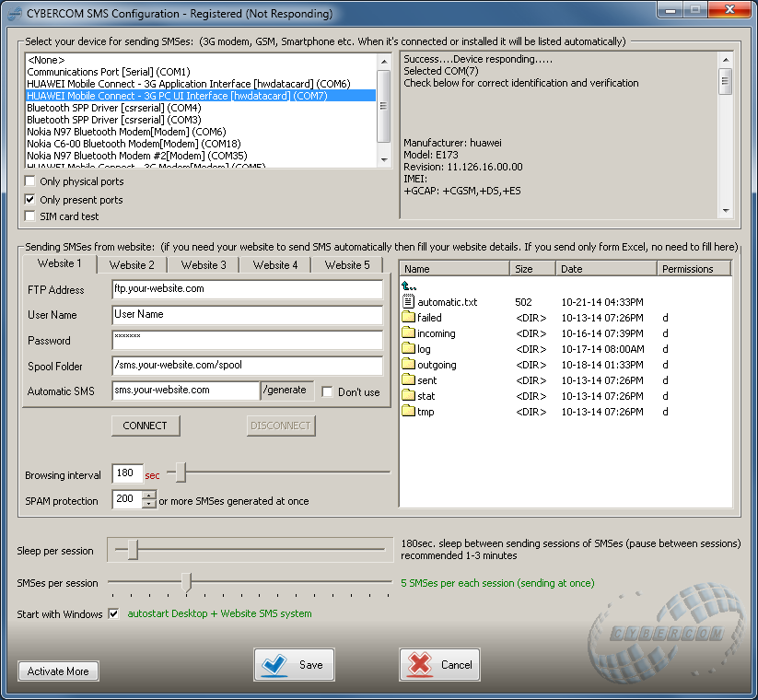758x700 pixels.
Task: Click the User Name input field
Action: tap(248, 315)
